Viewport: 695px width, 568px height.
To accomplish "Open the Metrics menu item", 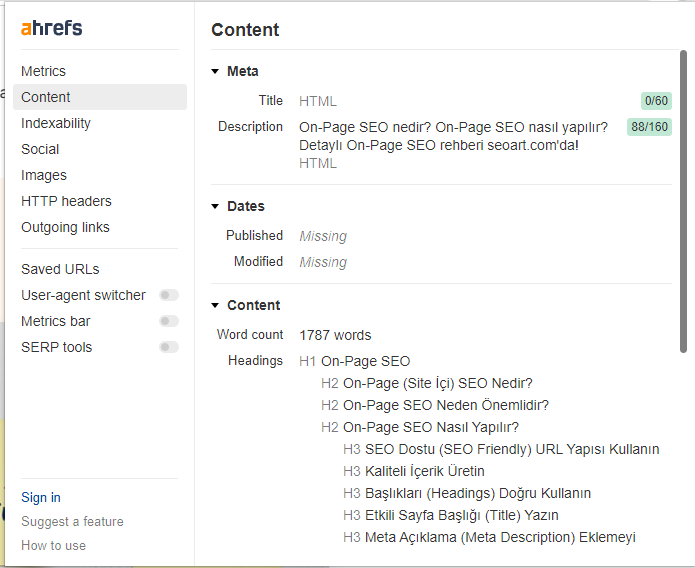I will pos(44,71).
